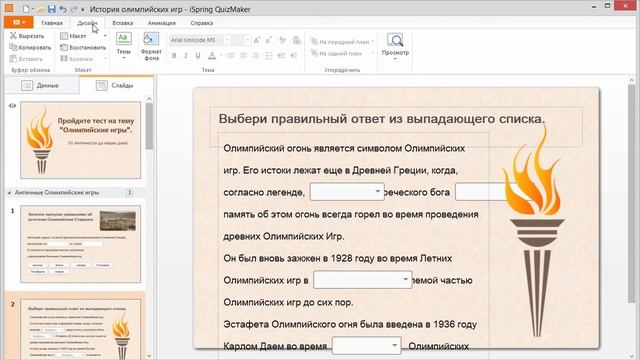Click the Save floppy disk icon
The image size is (640, 360).
pyautogui.click(x=52, y=9)
